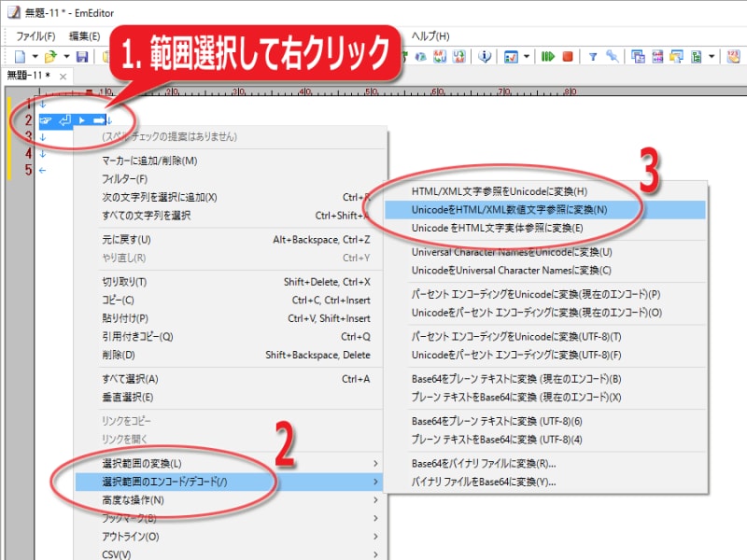Select 次の文字列を選択に追加(X)

point(230,197)
